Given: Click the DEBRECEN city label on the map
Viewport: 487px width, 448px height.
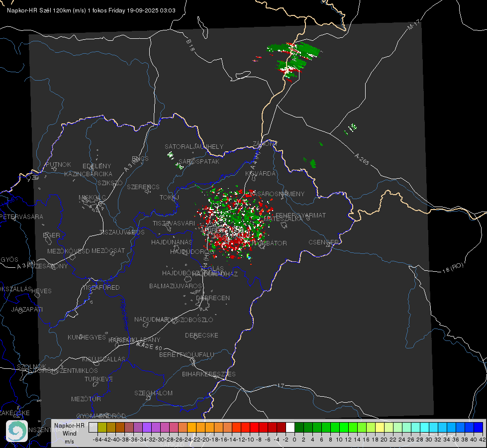Looking at the screenshot, I should 213,298.
